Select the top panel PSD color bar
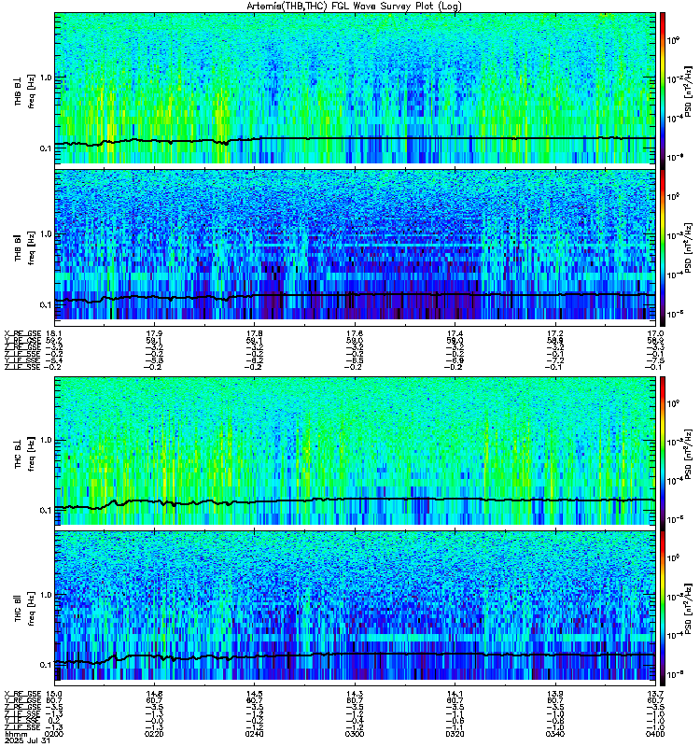The height and width of the screenshot is (747, 700). [663, 88]
